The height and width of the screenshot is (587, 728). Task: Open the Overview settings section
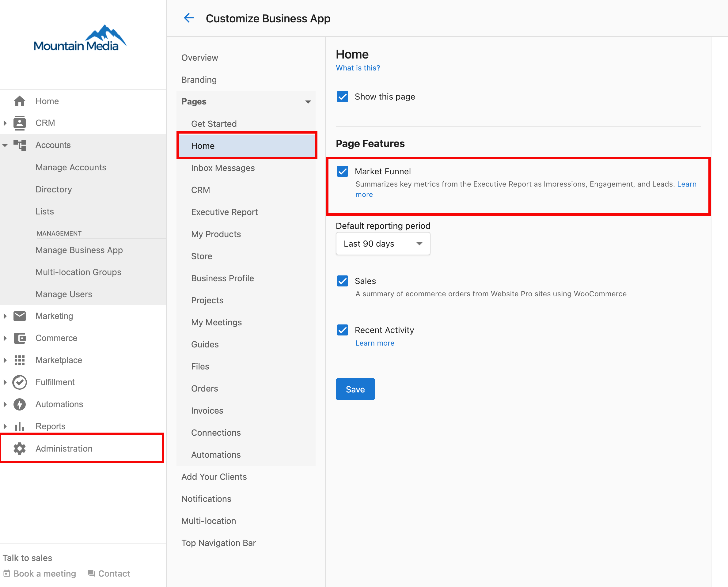(199, 58)
